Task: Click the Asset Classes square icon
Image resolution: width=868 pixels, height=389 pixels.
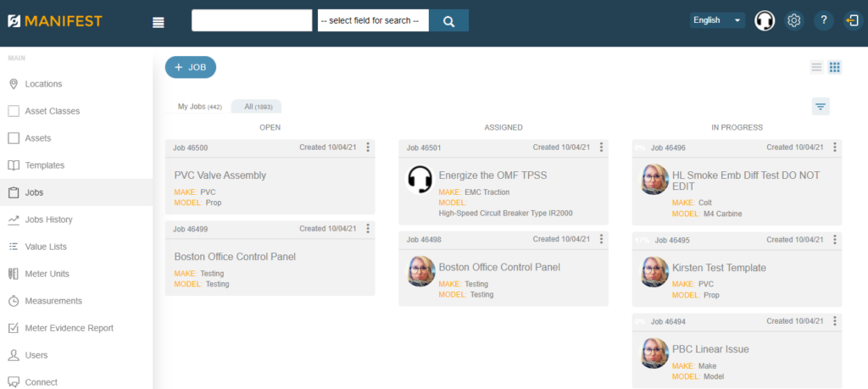Action: [x=14, y=111]
